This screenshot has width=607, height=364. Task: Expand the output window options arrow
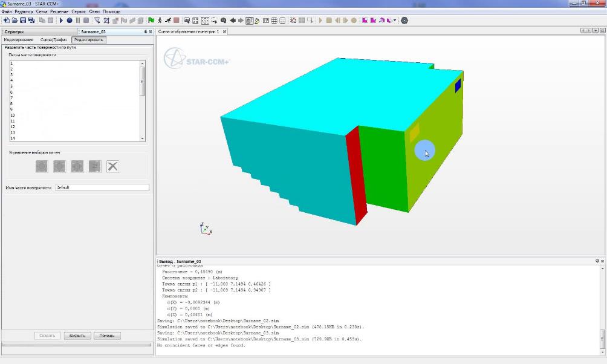[597, 261]
